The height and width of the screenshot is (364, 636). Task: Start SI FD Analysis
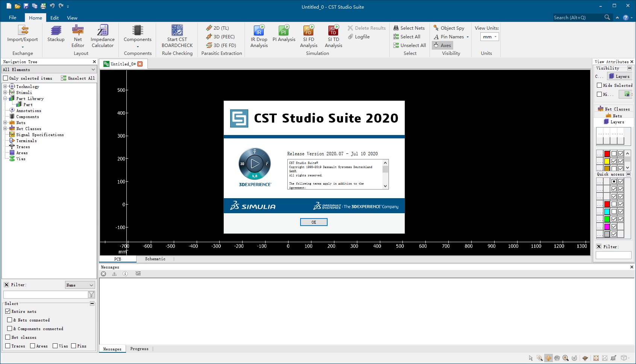point(309,36)
